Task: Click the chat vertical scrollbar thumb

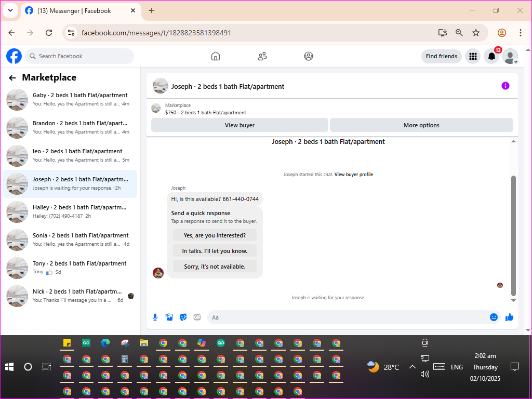Action: click(x=513, y=236)
